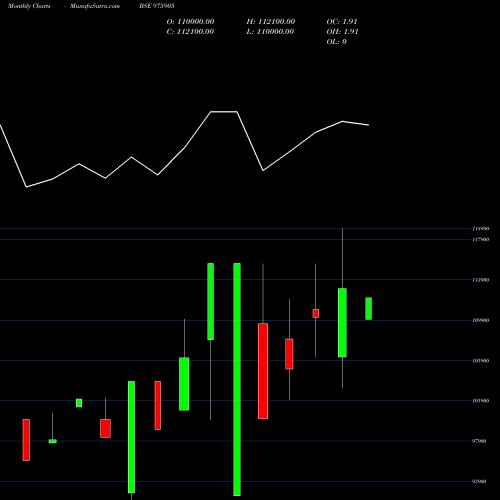The image size is (500, 500).
Task: Select the 'O: 110000.00' open value
Action: tap(190, 22)
